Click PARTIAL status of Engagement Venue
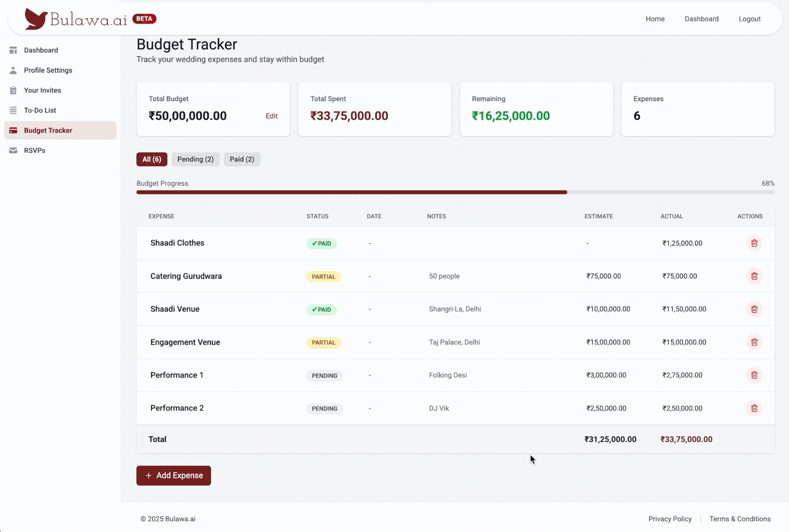 (324, 342)
